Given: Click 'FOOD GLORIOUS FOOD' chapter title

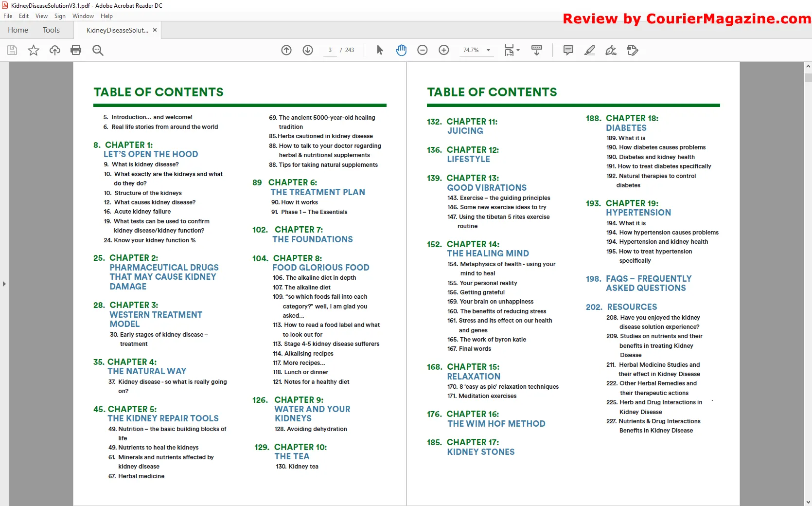Looking at the screenshot, I should tap(321, 268).
